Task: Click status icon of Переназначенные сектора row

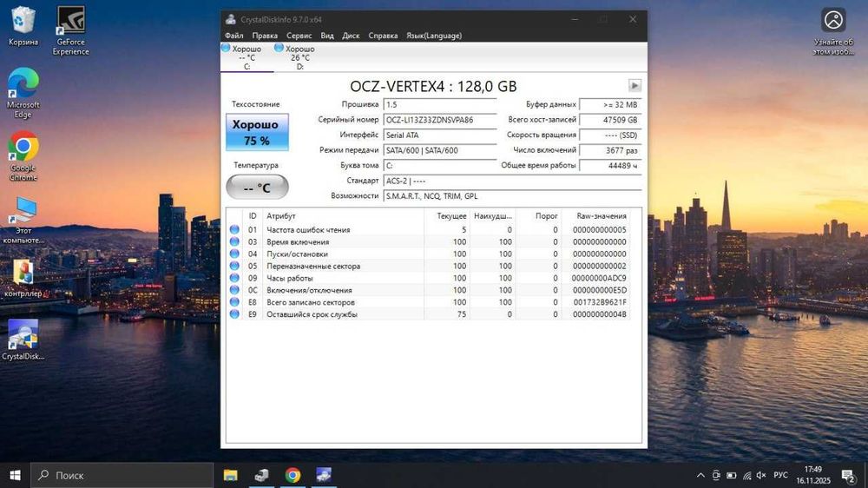Action: (x=234, y=266)
